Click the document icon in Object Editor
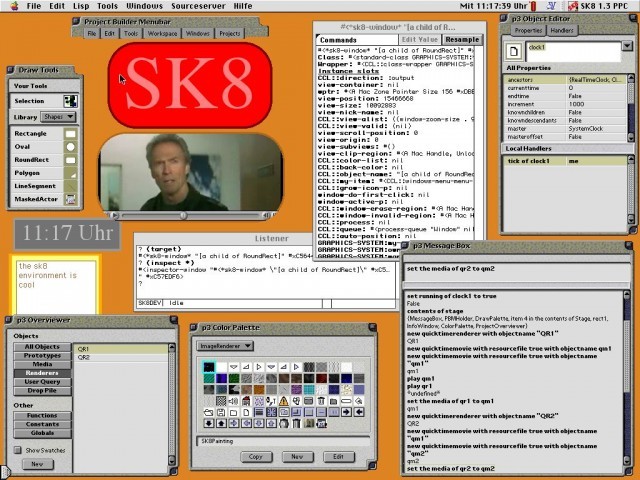Image resolution: width=640 pixels, height=480 pixels. click(514, 50)
